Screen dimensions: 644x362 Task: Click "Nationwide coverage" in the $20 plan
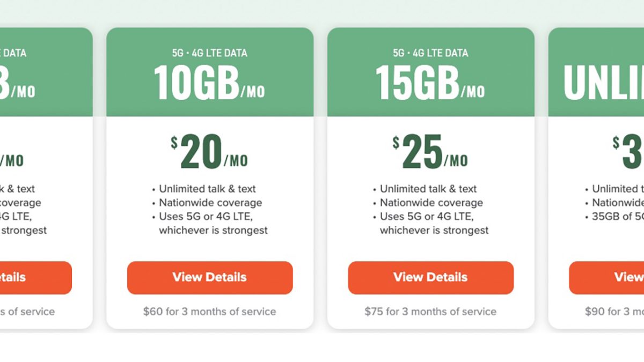coord(210,203)
